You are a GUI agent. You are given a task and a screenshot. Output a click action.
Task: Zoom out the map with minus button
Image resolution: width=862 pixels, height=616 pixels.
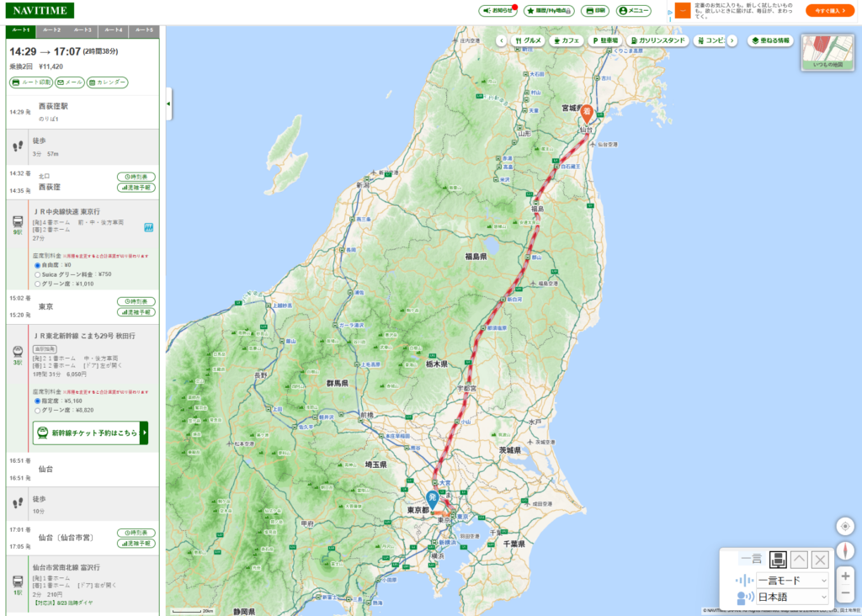[x=845, y=595]
